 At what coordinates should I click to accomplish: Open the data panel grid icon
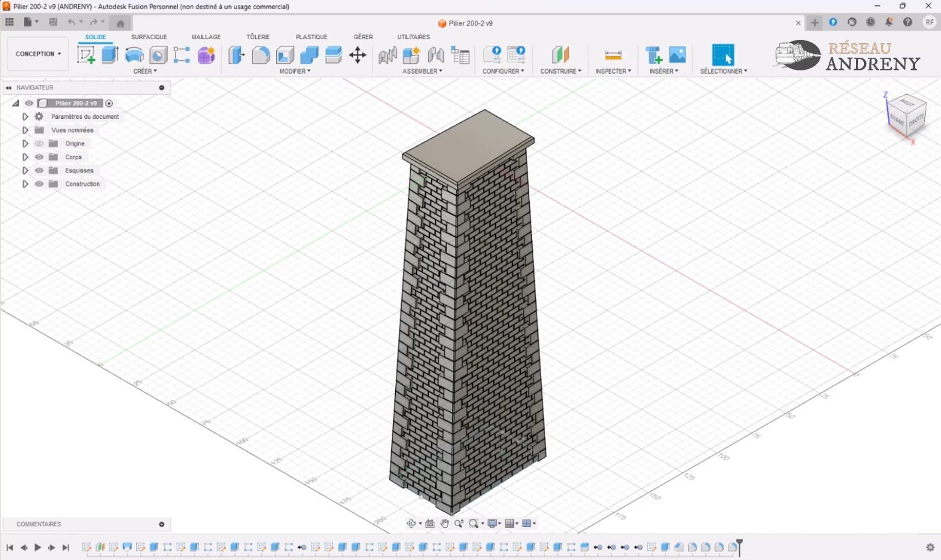tap(9, 22)
